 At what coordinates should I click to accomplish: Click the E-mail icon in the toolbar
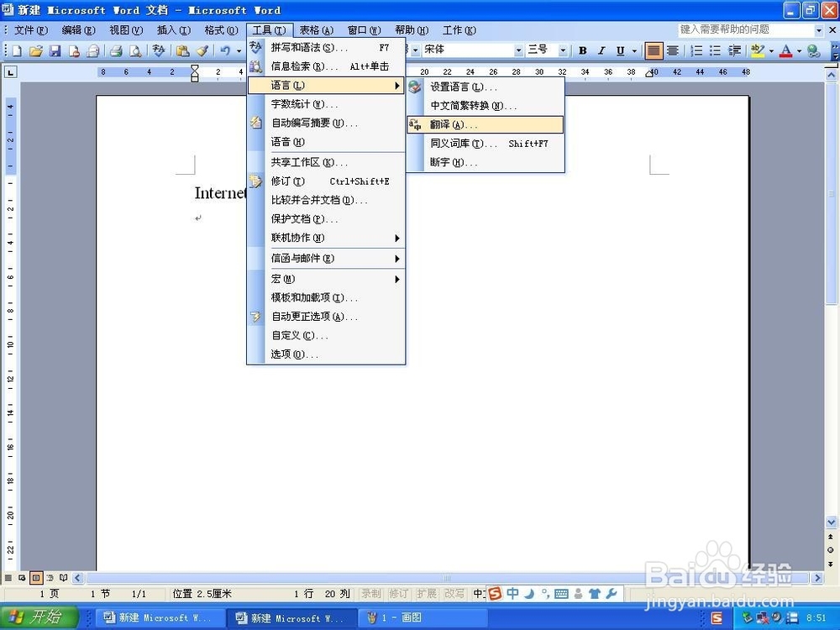pyautogui.click(x=93, y=51)
